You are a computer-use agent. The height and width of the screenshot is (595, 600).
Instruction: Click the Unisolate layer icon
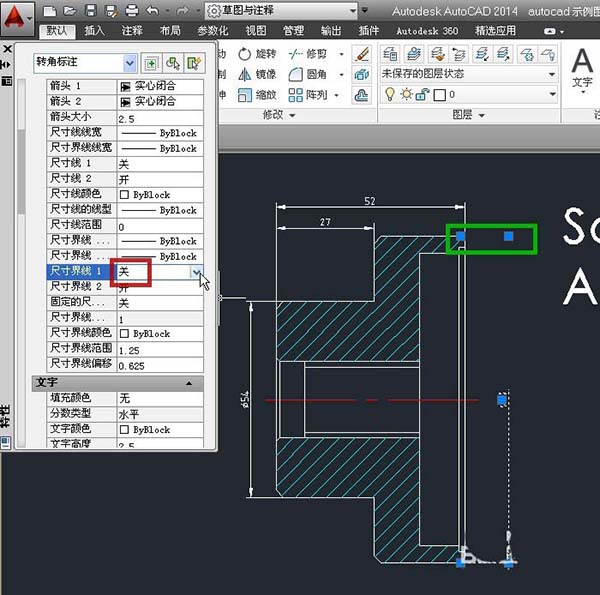[503, 54]
